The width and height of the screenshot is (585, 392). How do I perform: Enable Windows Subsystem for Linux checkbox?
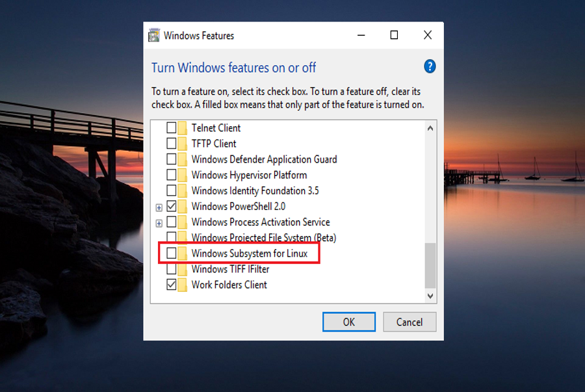click(171, 254)
